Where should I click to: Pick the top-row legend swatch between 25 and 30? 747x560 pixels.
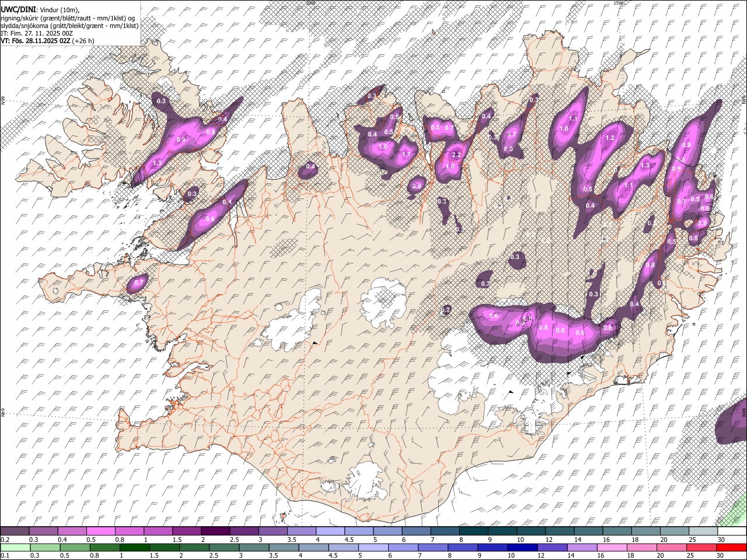(704, 531)
